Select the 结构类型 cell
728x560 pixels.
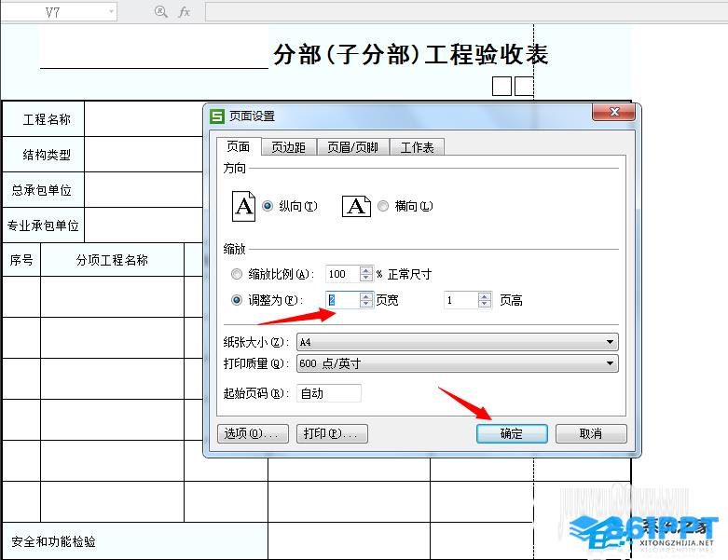tap(43, 155)
